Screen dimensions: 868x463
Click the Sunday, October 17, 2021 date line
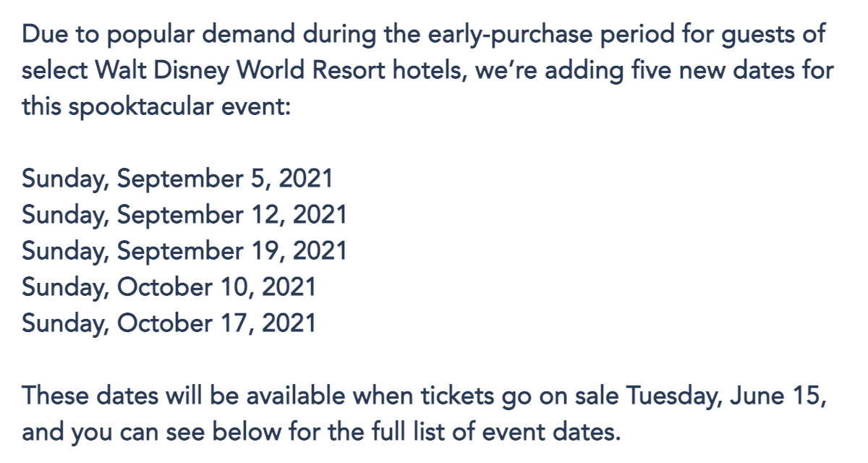click(x=169, y=323)
